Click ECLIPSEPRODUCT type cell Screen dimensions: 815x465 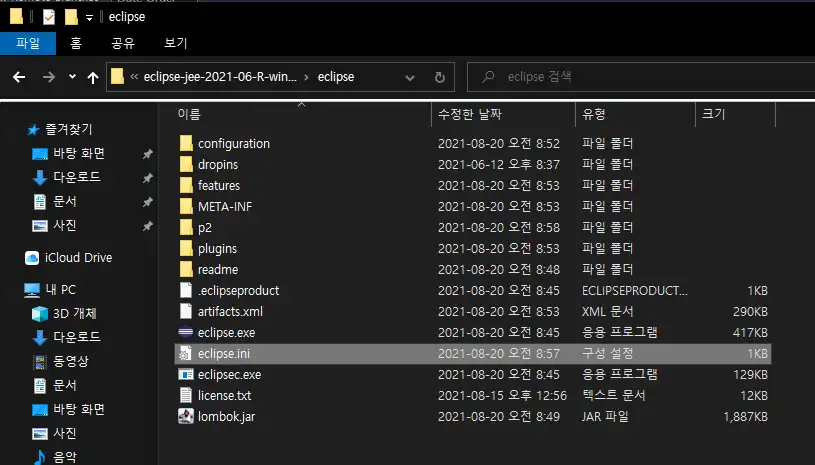click(635, 290)
